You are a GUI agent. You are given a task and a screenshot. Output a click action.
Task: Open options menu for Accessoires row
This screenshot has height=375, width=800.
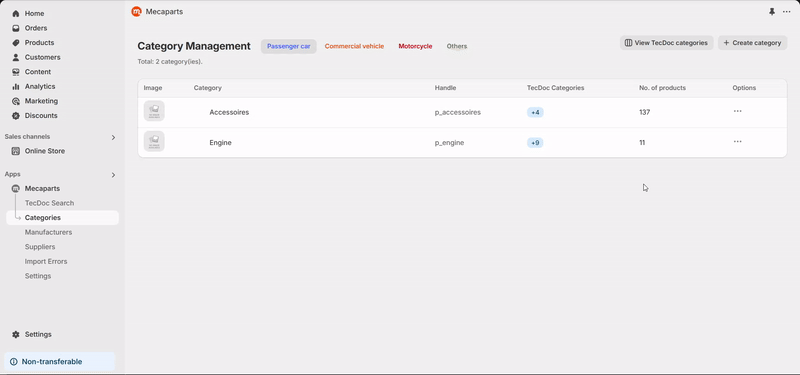point(737,111)
